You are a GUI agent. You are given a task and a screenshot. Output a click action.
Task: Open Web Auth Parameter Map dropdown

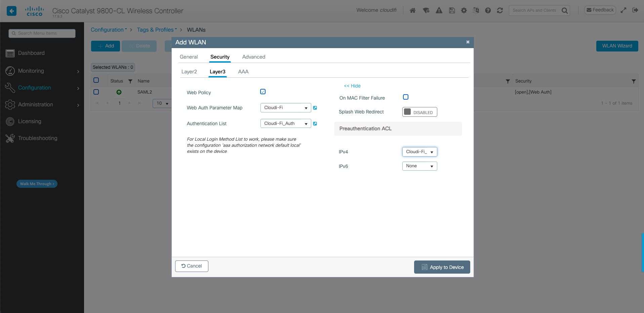(x=286, y=108)
